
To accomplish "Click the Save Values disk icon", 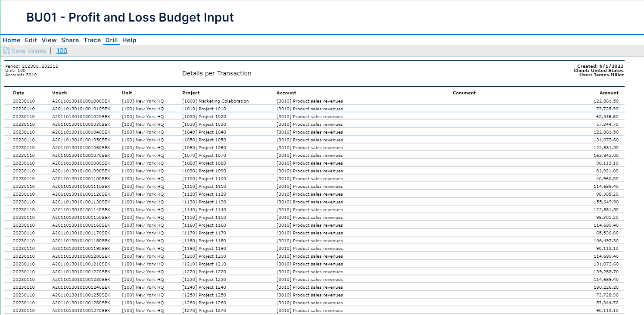I will (6, 50).
